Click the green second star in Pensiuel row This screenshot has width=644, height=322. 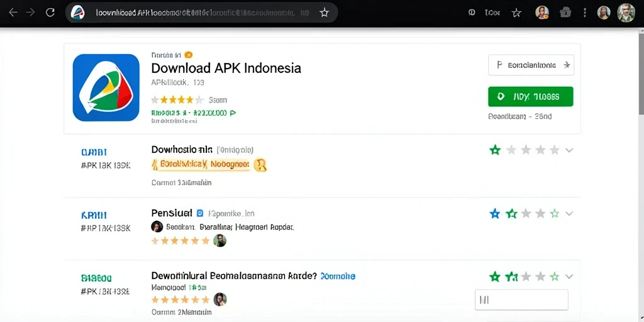point(511,214)
